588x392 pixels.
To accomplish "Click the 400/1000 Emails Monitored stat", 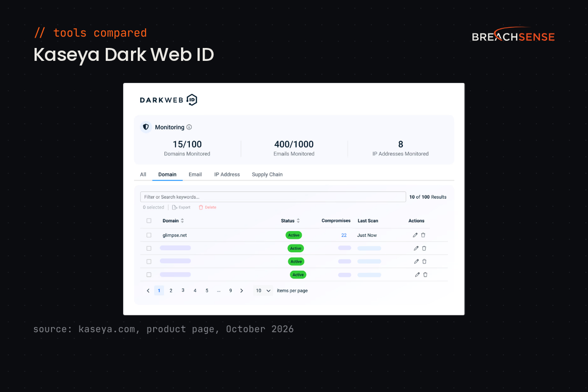I will 294,148.
